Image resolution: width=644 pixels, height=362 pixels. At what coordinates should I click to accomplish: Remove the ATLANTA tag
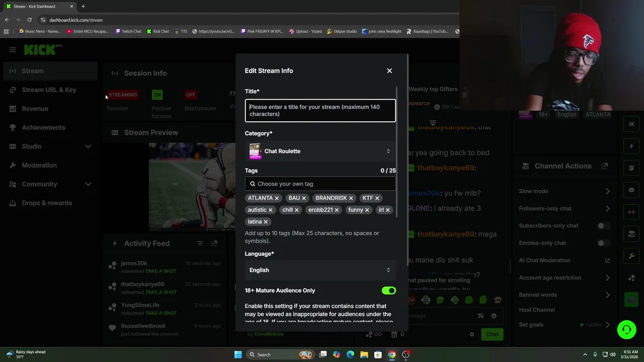(276, 198)
